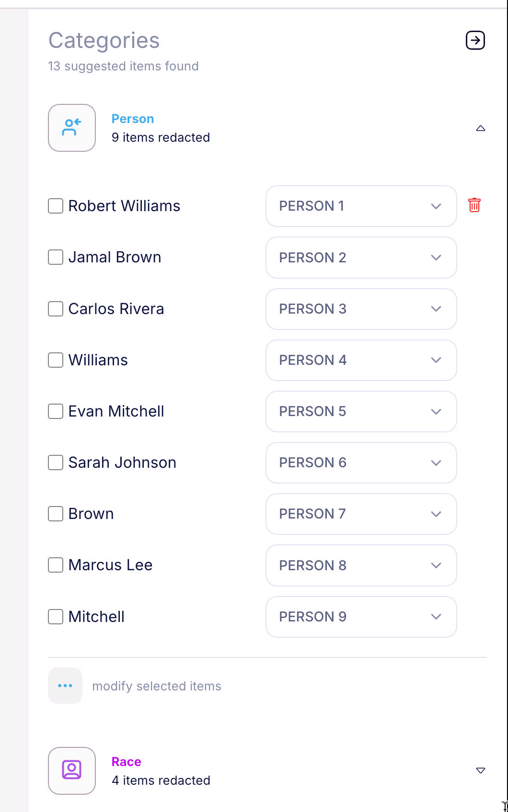Expand the Race category section
This screenshot has height=812, width=508.
point(481,770)
